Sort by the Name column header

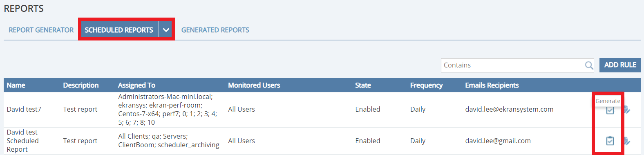(16, 85)
